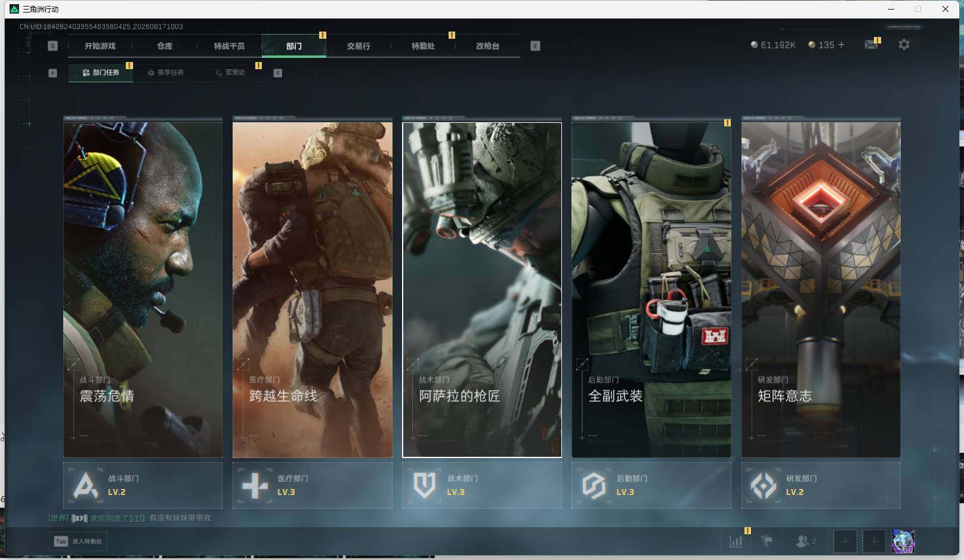Click the Q key hint icon
Viewport: 964px width, 560px height.
pos(52,46)
